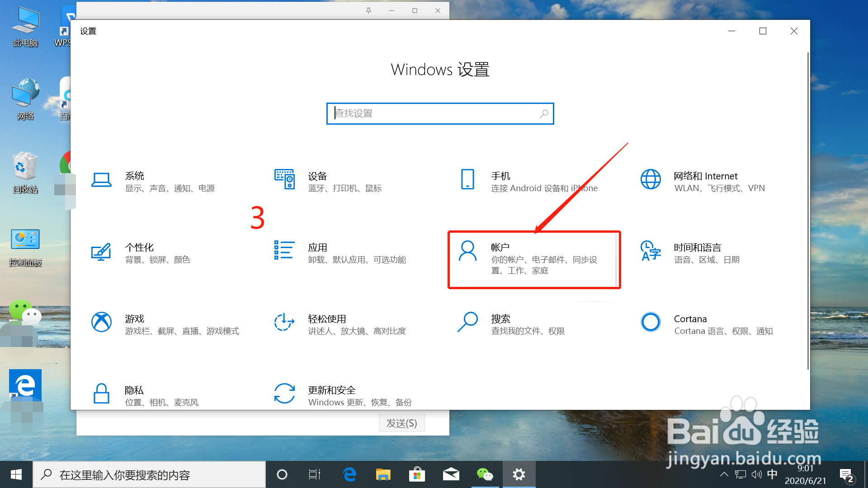The image size is (868, 488).
Task: Open clock showing 9:01 2020/6/21
Action: point(805,474)
